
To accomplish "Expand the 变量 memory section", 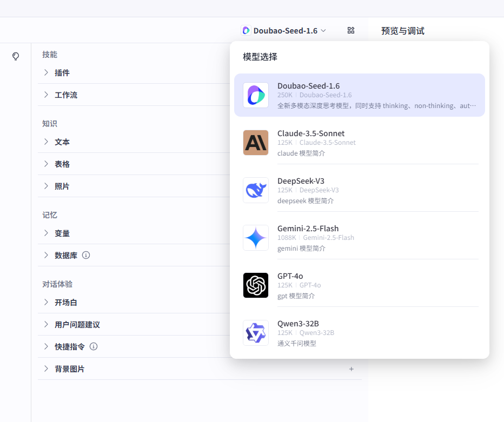I will (x=46, y=233).
